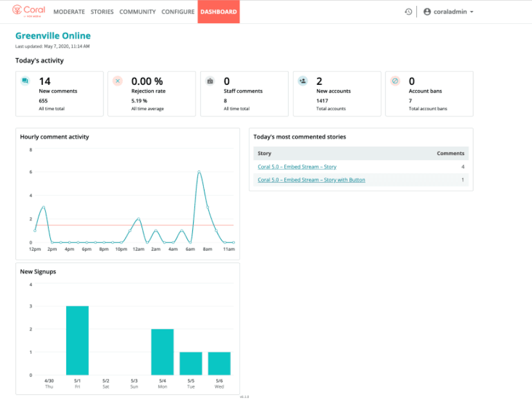Viewport: 532px width, 400px height.
Task: Click the 5/1 Friday signups bar
Action: point(77,341)
